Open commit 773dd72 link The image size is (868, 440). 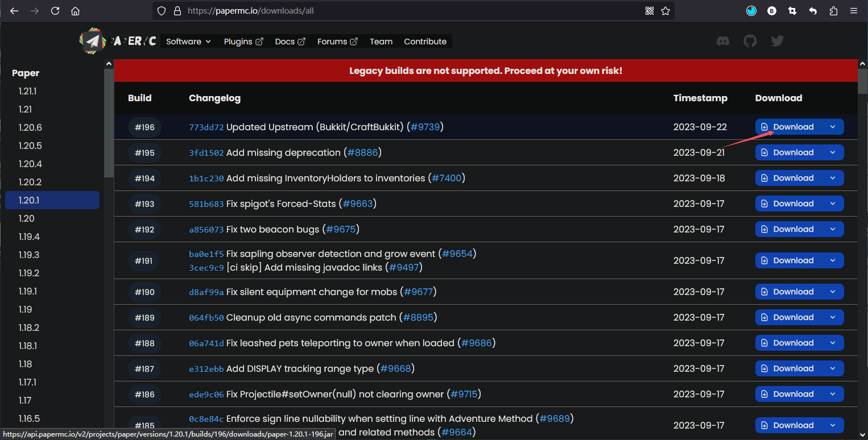tap(206, 127)
